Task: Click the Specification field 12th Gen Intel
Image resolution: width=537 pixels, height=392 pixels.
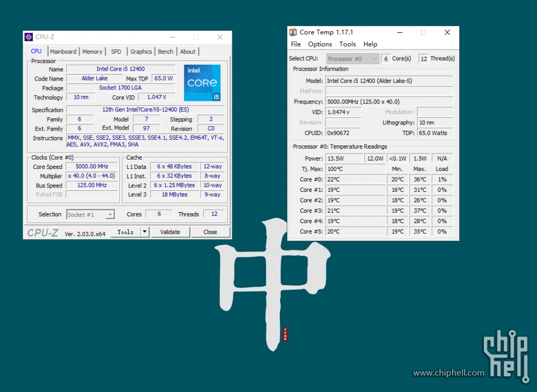Action: (146, 110)
